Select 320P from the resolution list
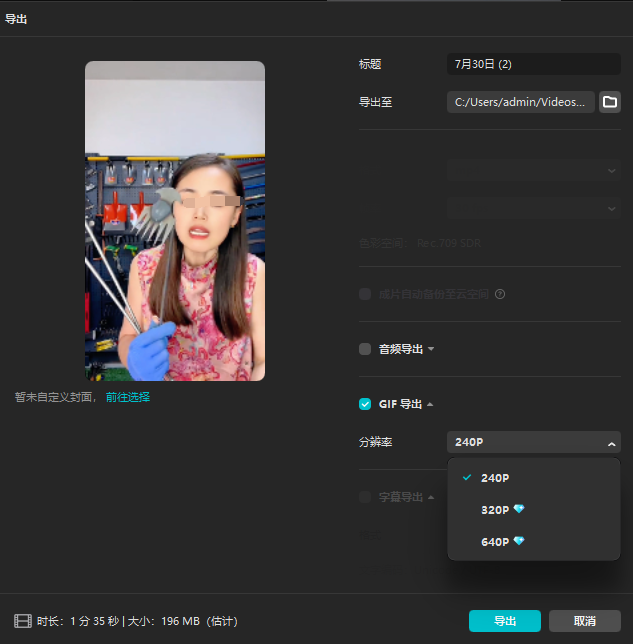The width and height of the screenshot is (633, 644). pyautogui.click(x=495, y=510)
